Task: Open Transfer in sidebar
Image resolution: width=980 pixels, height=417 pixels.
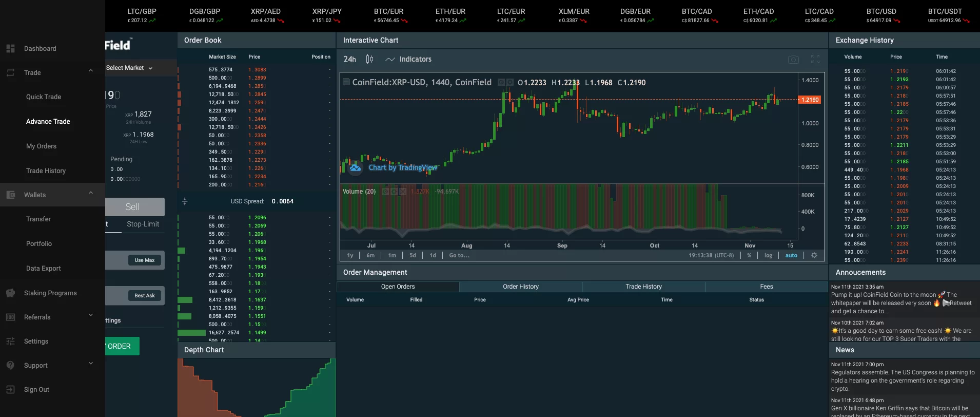Action: pyautogui.click(x=38, y=219)
